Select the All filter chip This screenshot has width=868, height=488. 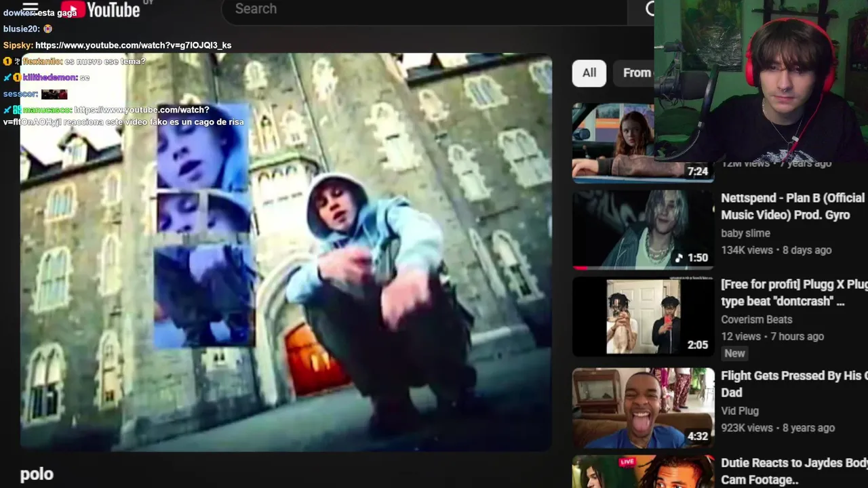589,73
